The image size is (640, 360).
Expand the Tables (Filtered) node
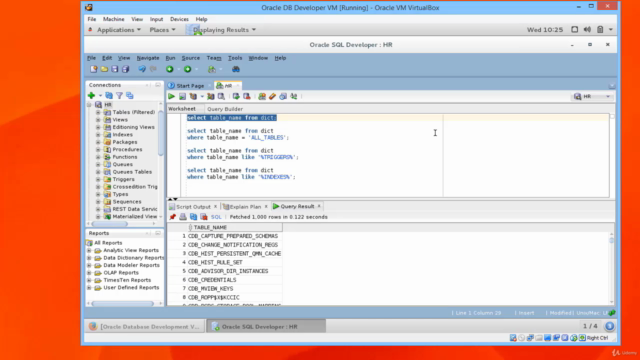click(x=98, y=112)
